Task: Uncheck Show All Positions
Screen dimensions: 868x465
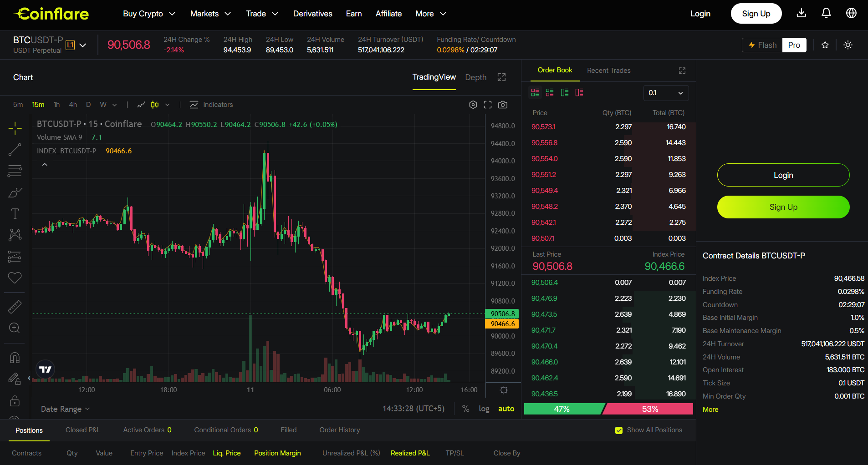Action: [x=619, y=430]
